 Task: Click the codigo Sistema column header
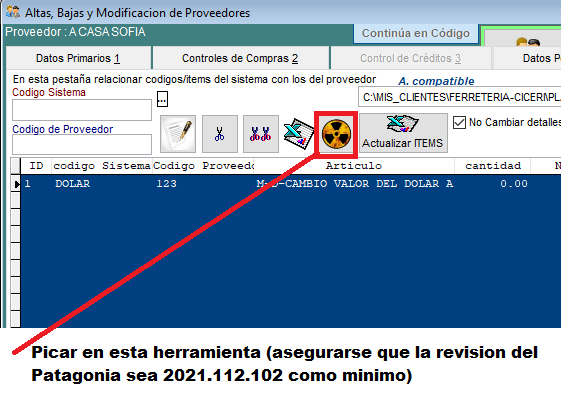tap(102, 166)
